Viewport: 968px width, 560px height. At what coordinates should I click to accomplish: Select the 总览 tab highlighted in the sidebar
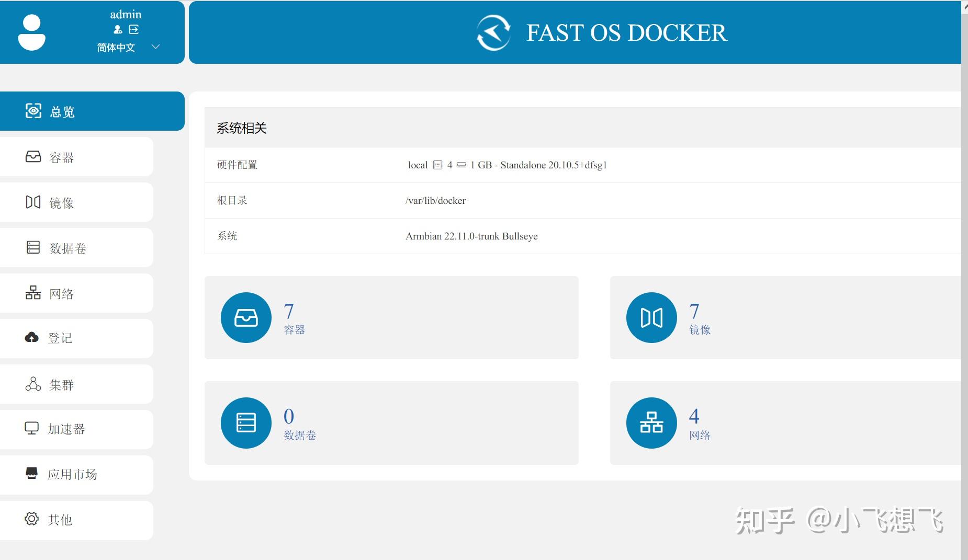tap(62, 111)
